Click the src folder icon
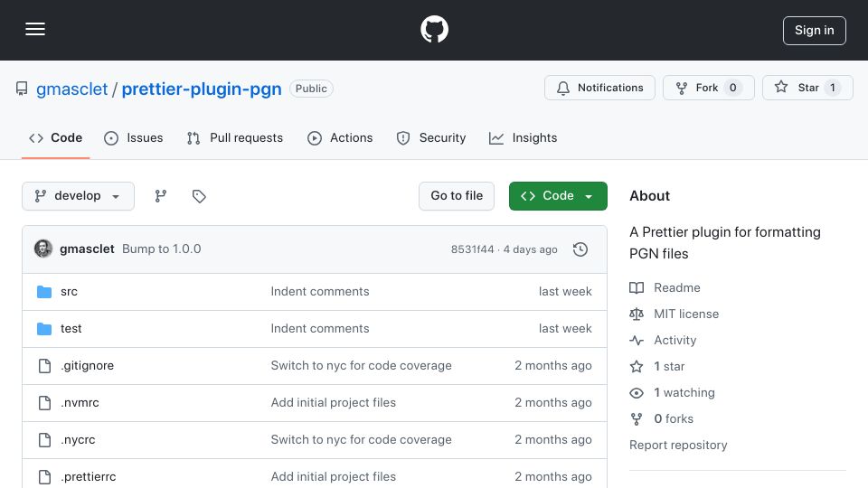The width and height of the screenshot is (868, 488). click(44, 292)
